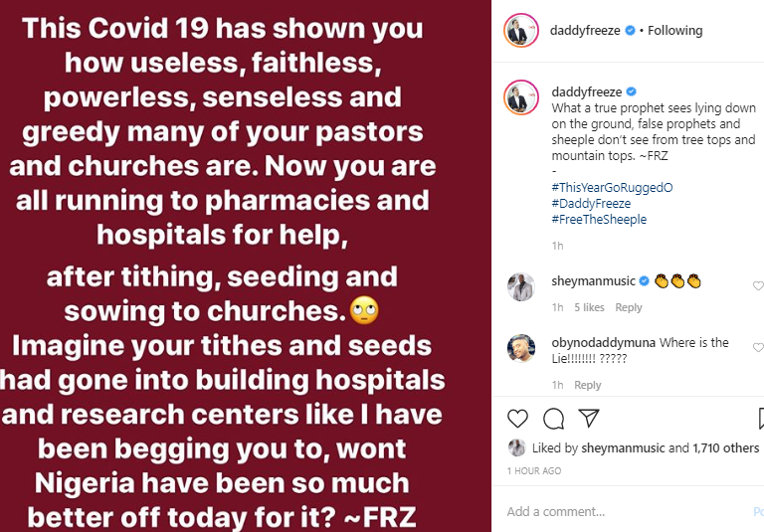Image resolution: width=764 pixels, height=532 pixels.
Task: Open sheymanmusic's comment avatar
Action: coord(521,286)
